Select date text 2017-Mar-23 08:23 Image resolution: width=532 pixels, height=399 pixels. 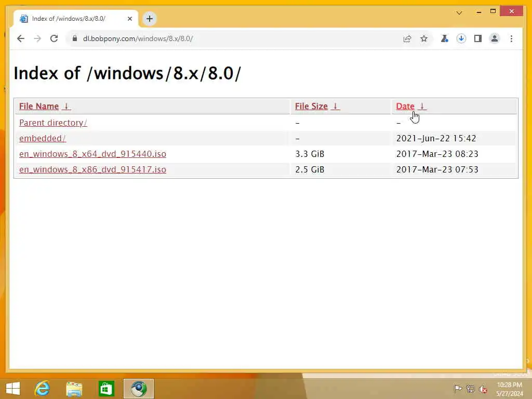437,154
